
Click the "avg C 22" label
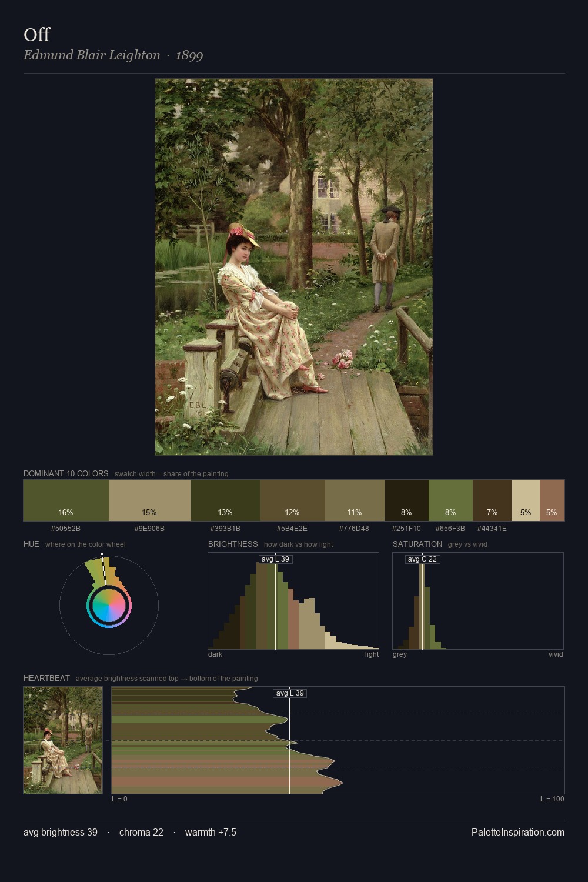(423, 559)
